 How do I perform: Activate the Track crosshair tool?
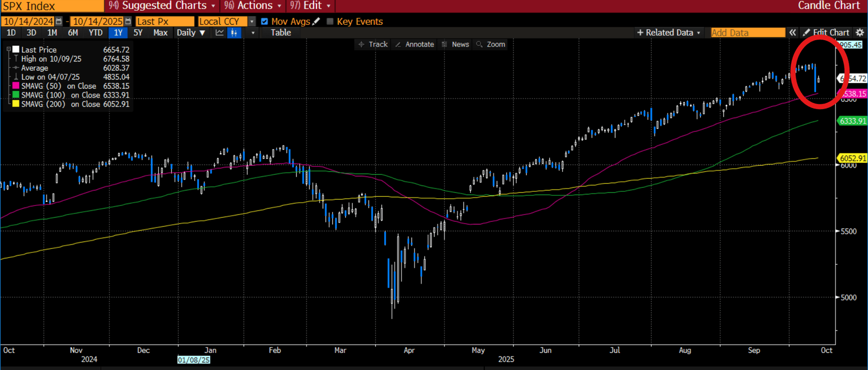[x=372, y=44]
